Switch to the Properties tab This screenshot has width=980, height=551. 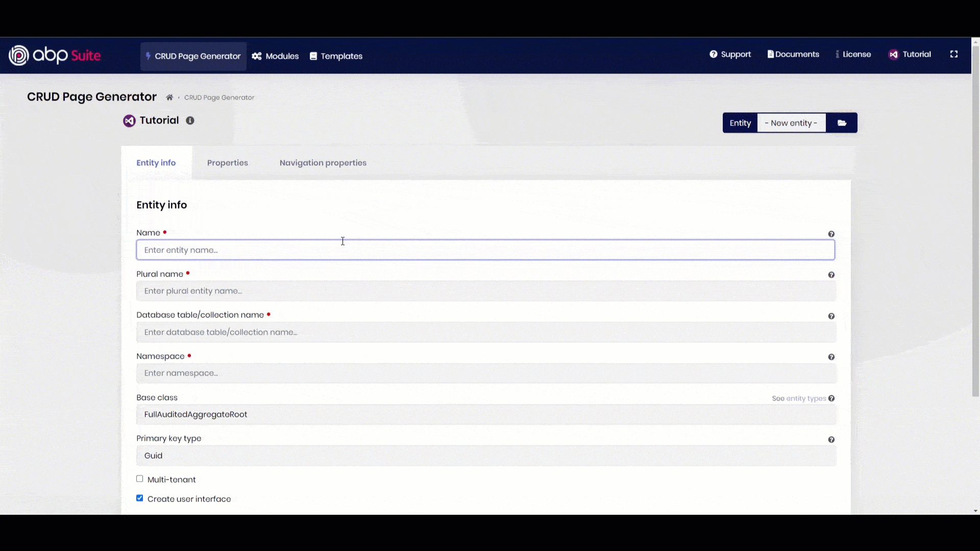point(228,163)
